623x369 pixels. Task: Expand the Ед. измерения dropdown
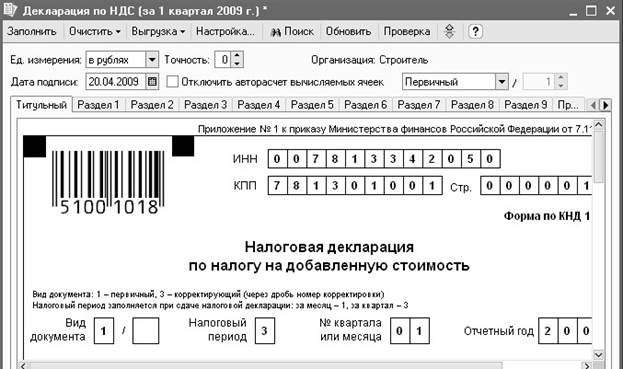[152, 60]
